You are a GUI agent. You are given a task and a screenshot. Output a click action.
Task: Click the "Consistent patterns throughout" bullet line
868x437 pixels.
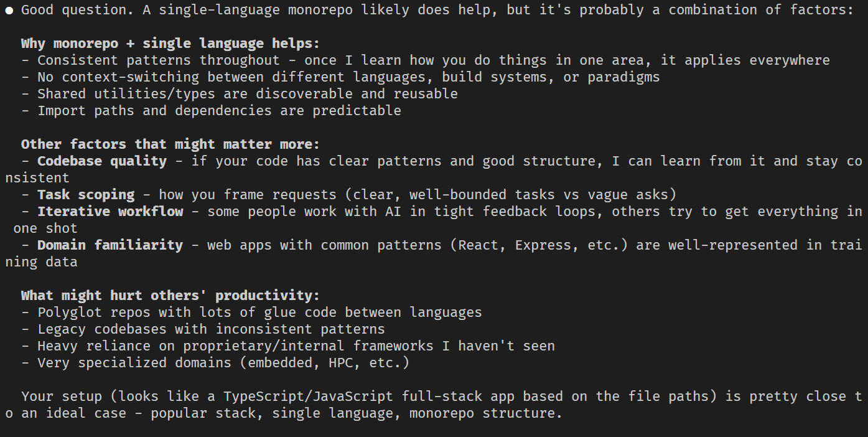159,60
